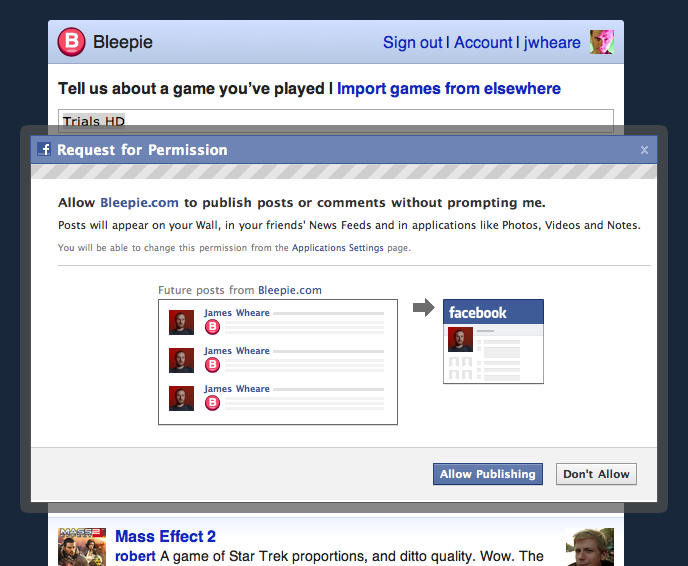The height and width of the screenshot is (566, 688).
Task: Click the Request for Permission title text
Action: [142, 150]
